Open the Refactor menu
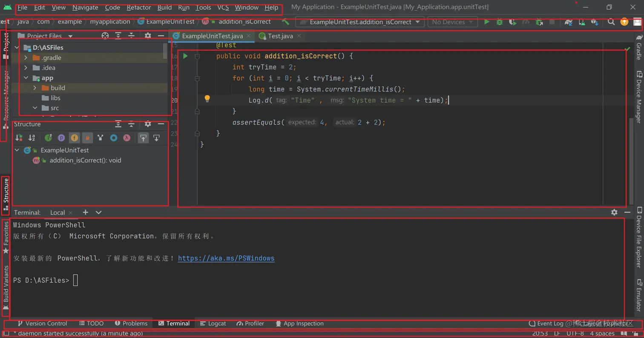The image size is (644, 338). (139, 8)
